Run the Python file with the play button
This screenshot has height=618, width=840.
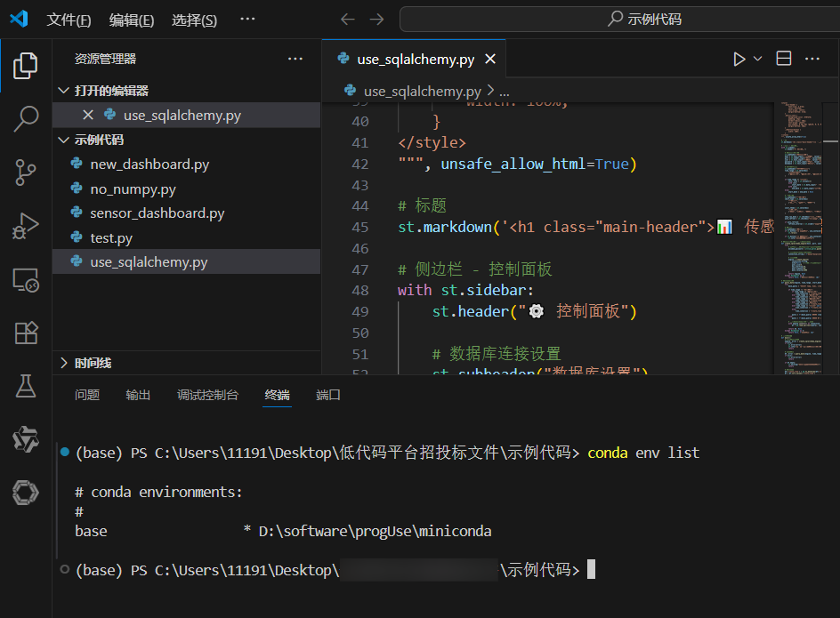click(x=738, y=57)
